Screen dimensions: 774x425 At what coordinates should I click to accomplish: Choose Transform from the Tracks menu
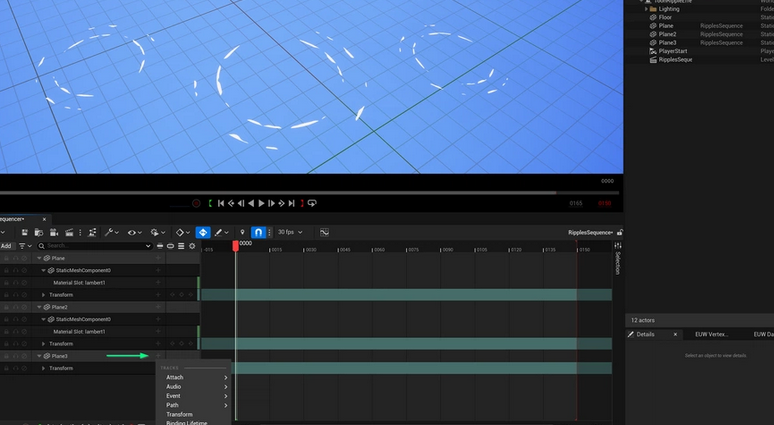(x=179, y=414)
